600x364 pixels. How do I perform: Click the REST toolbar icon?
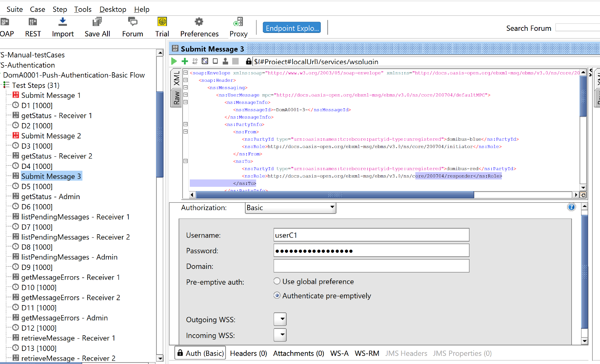pos(33,27)
